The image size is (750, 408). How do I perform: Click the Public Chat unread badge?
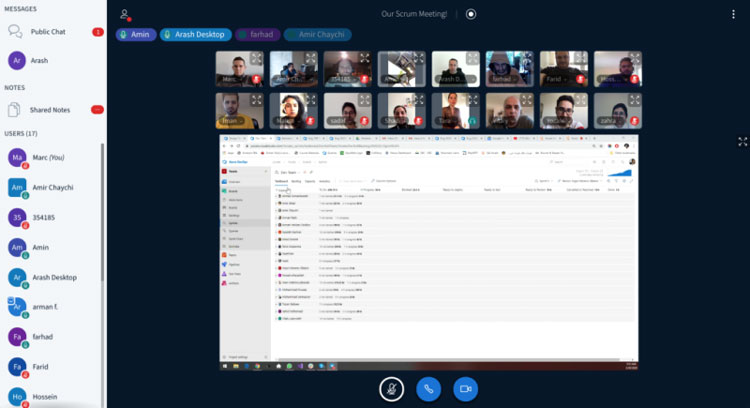point(97,32)
